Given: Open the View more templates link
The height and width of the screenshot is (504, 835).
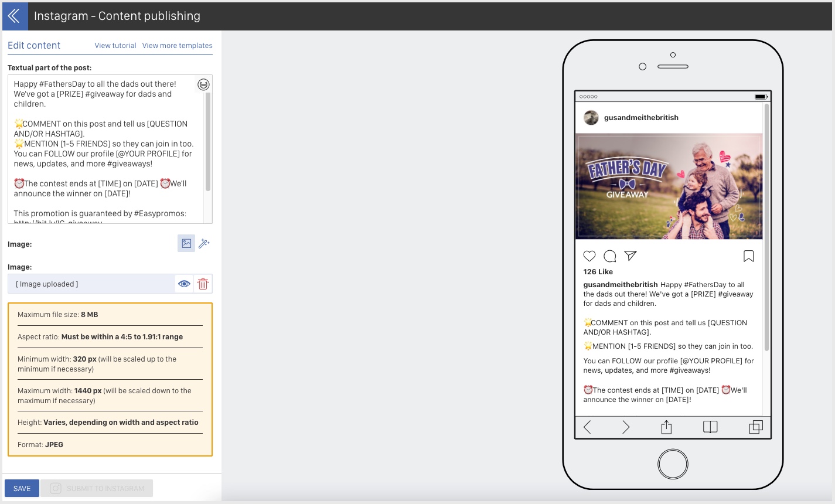Looking at the screenshot, I should [x=178, y=46].
